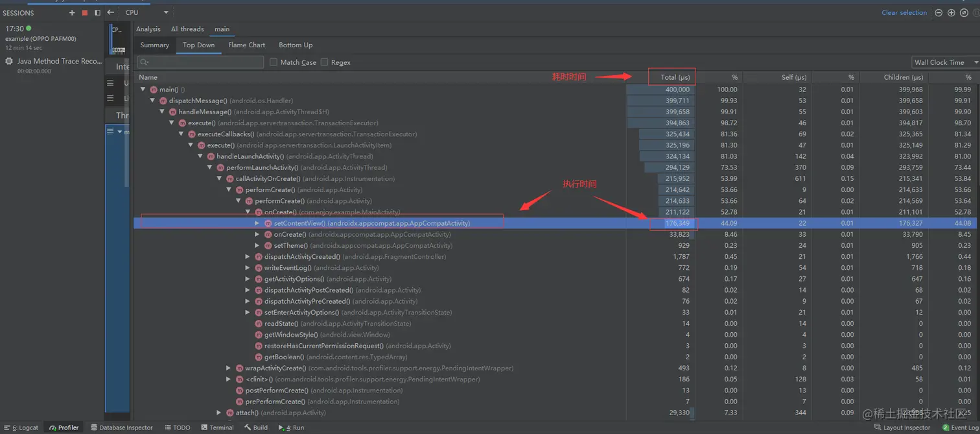Viewport: 980px width, 434px height.
Task: Collapse the callActivityOnCreate() node
Action: pyautogui.click(x=220, y=178)
